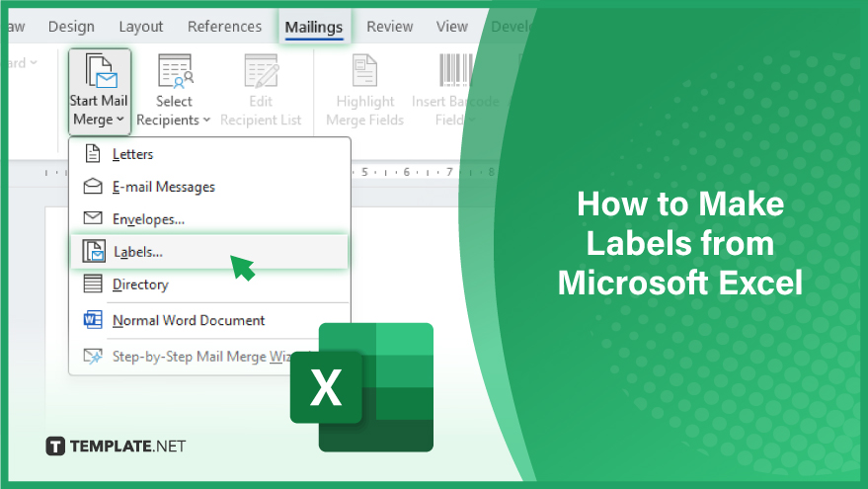Click the Select Recipients icon
Image resolution: width=868 pixels, height=489 pixels.
point(175,71)
